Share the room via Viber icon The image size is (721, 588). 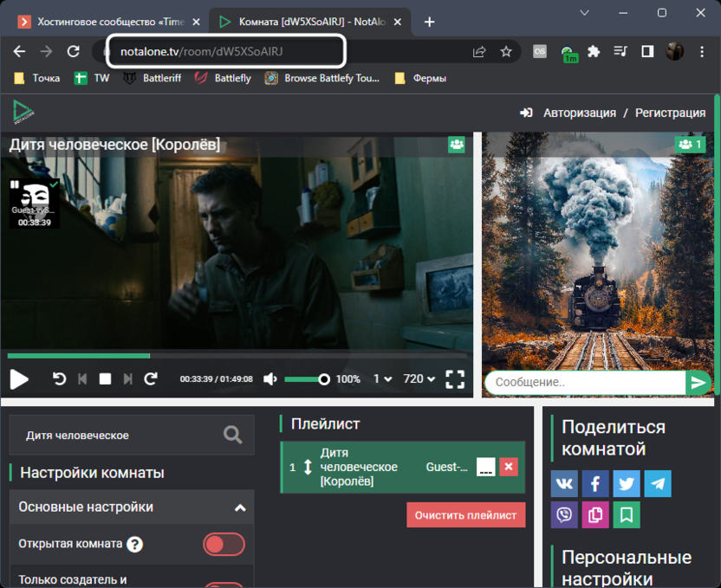pos(564,514)
